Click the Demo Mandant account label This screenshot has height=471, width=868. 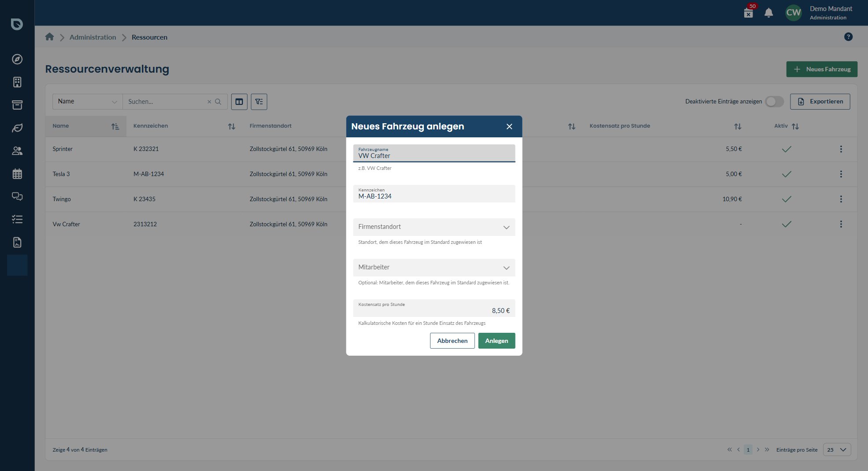[831, 9]
